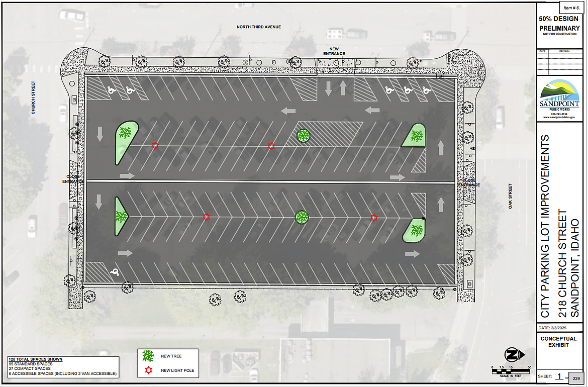Click the sheet number field showing 1
Viewport: 588px width, 387px height.
point(558,375)
